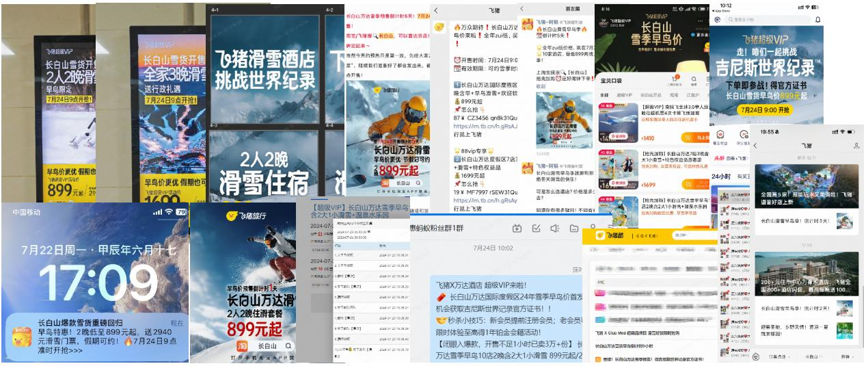Tap the Fliggy pig app icon in the lock screen notification
The height and width of the screenshot is (366, 868).
point(21,337)
